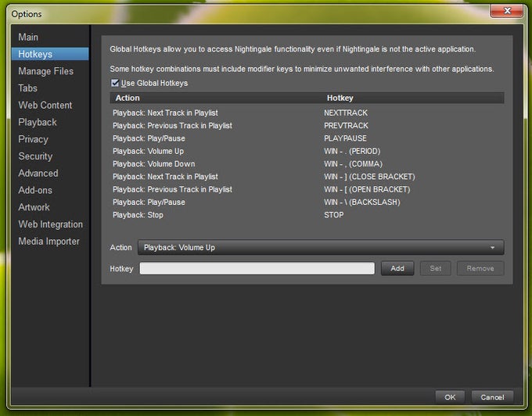532x416 pixels.
Task: Select the Previous Track row with PREVTRACK hotkey
Action: tap(307, 125)
